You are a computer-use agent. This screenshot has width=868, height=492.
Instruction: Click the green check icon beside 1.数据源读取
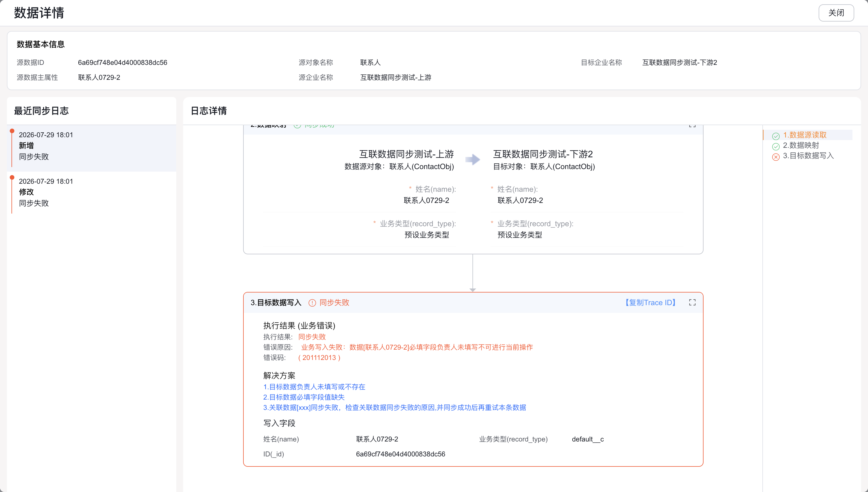(x=776, y=136)
